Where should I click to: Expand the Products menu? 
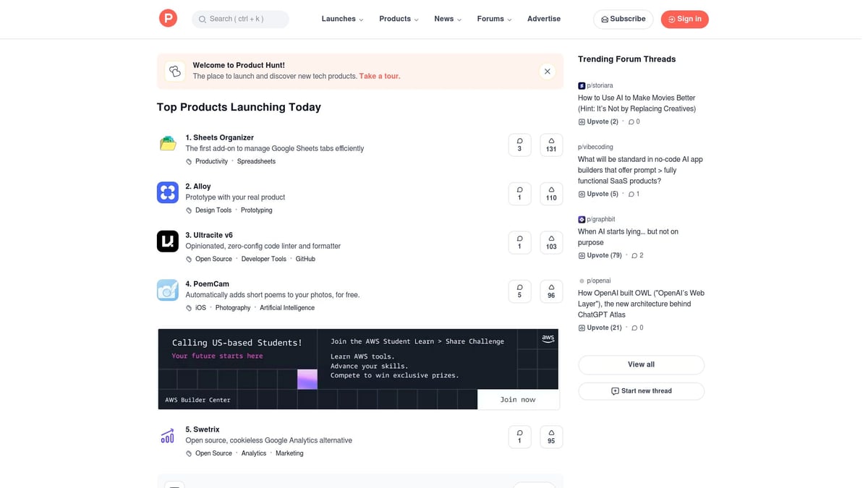click(x=399, y=19)
